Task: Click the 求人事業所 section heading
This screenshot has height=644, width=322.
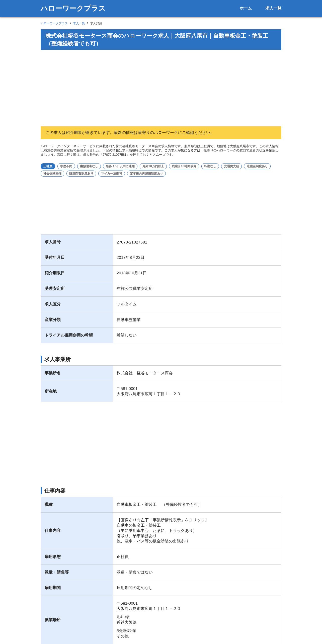Action: pos(57,359)
